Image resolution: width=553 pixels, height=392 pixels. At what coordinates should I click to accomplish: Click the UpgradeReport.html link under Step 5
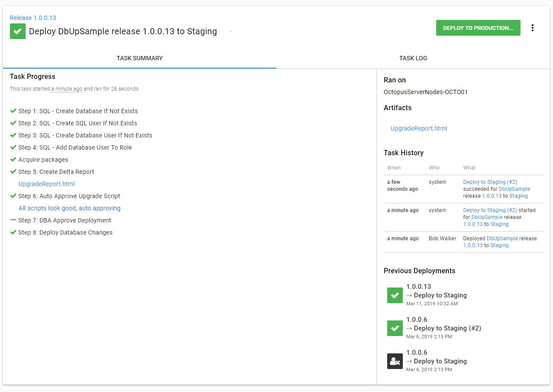click(46, 184)
